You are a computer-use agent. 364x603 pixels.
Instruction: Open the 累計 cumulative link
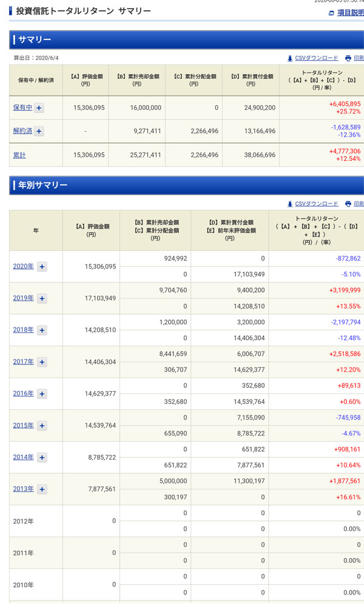(19, 155)
